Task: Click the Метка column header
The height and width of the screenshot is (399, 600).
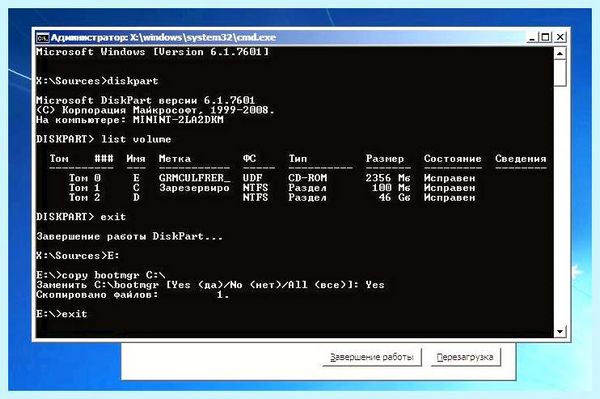Action: point(174,158)
